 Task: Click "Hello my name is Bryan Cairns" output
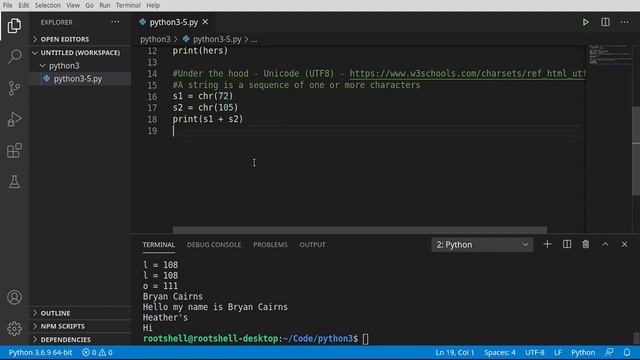215,307
